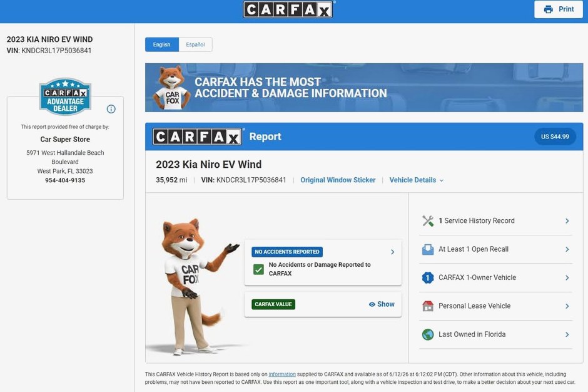Click the CARFAX logo in the top header
The width and height of the screenshot is (588, 392).
tap(288, 9)
